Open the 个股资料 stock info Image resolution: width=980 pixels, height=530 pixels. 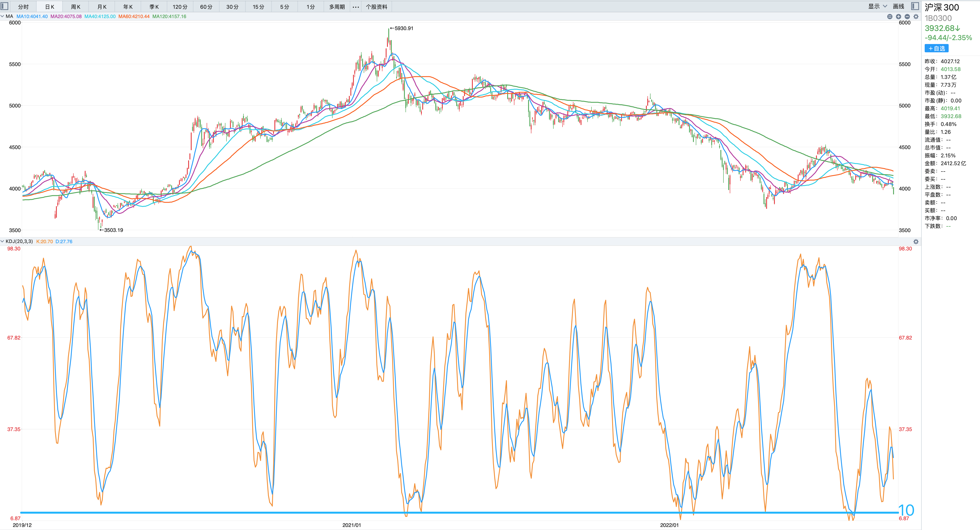click(x=376, y=7)
